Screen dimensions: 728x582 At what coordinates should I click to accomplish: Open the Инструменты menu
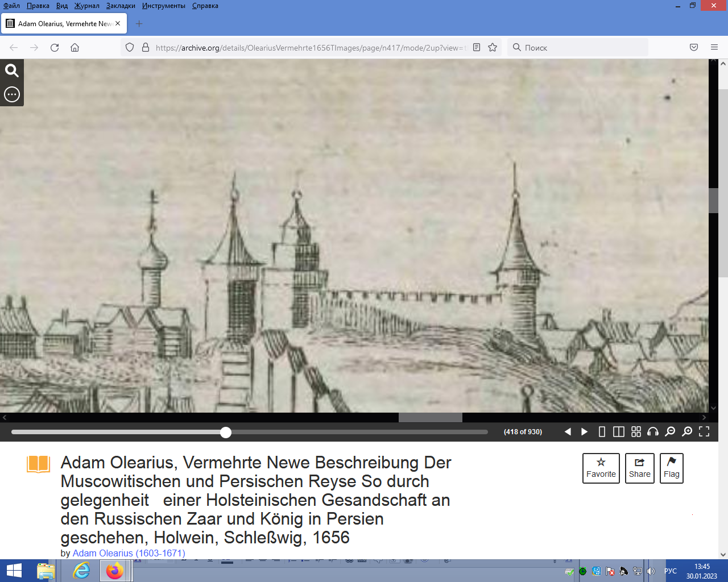(x=164, y=6)
